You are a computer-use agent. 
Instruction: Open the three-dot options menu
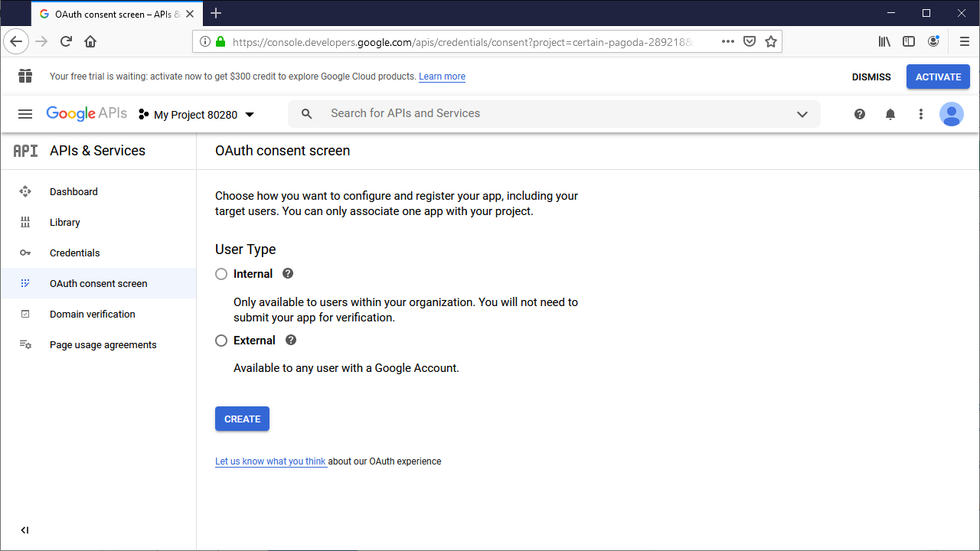pos(920,113)
